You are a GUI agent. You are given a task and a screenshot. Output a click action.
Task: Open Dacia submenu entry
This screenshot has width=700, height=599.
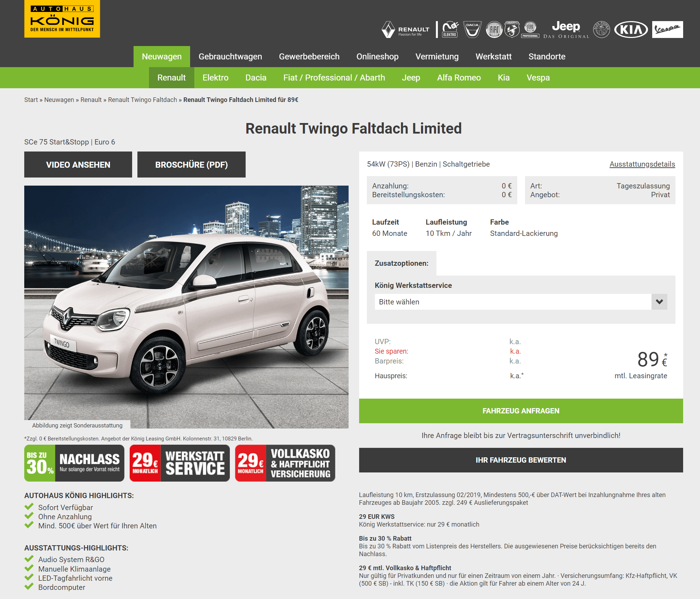(256, 78)
